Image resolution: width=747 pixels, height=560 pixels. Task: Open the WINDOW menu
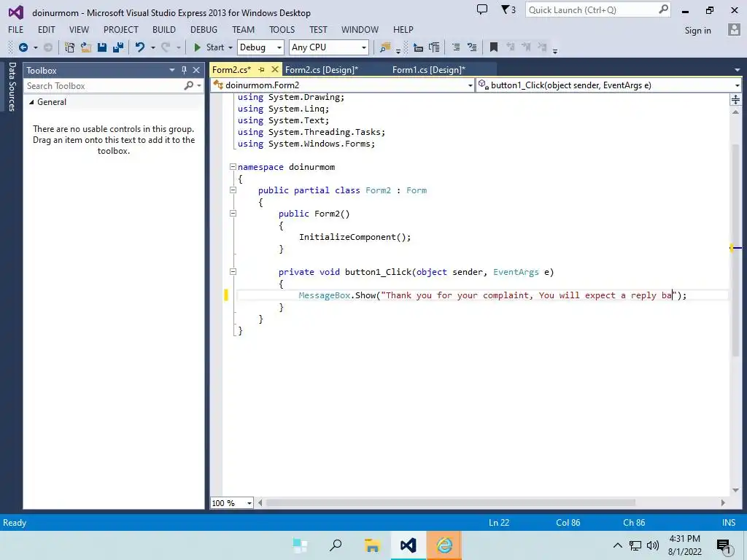click(x=360, y=29)
